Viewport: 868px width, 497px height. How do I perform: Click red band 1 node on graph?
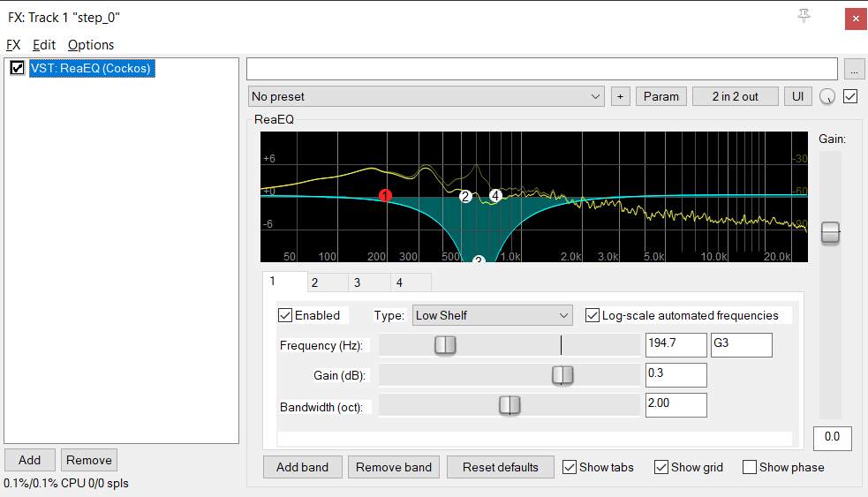[386, 195]
